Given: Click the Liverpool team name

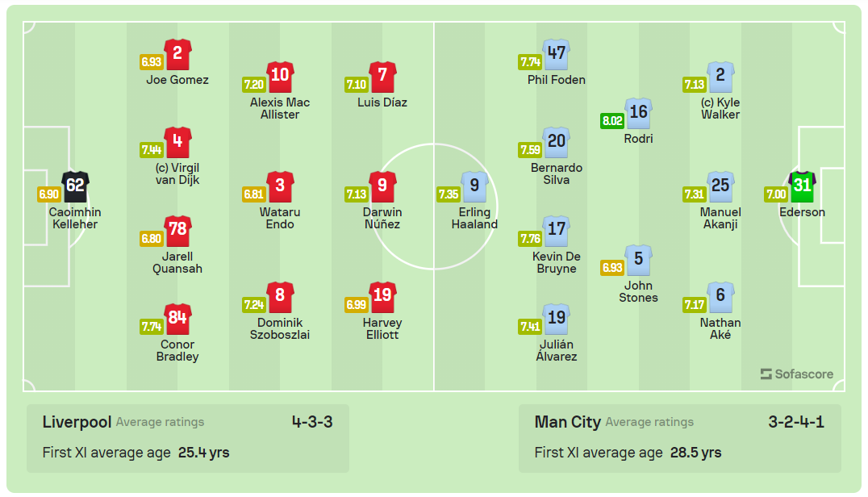Looking at the screenshot, I should [76, 422].
